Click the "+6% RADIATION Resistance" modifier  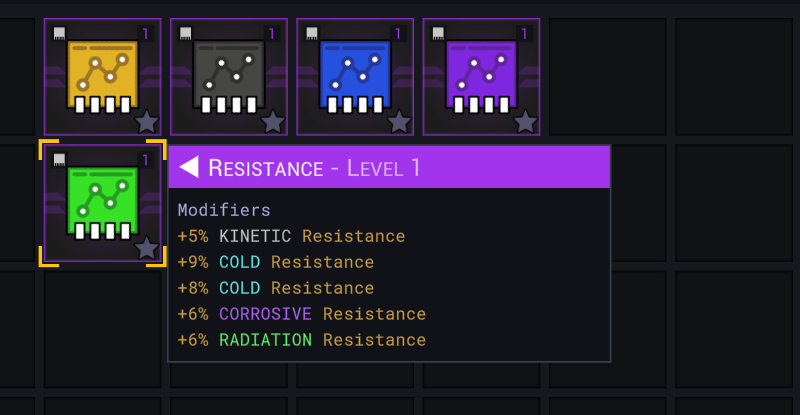point(301,341)
